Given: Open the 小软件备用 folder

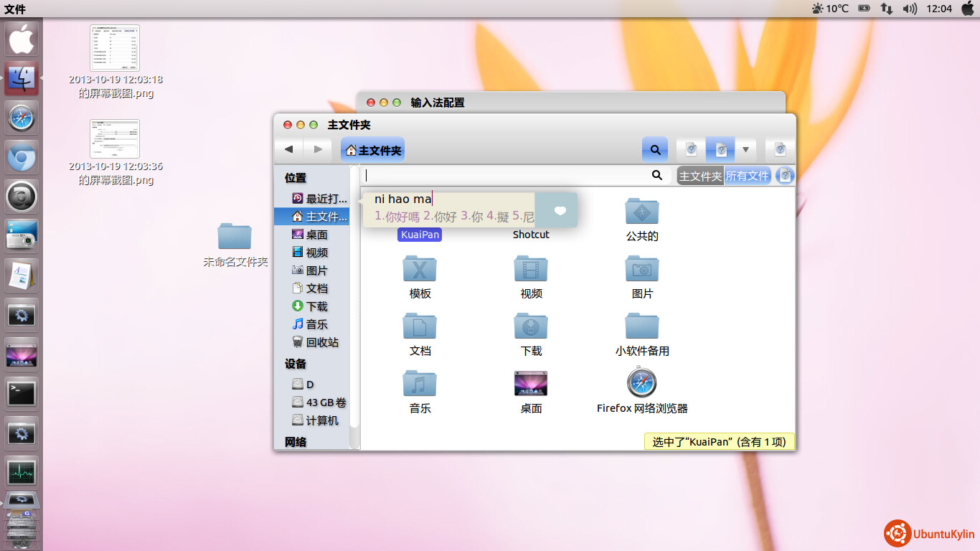Looking at the screenshot, I should (x=641, y=326).
